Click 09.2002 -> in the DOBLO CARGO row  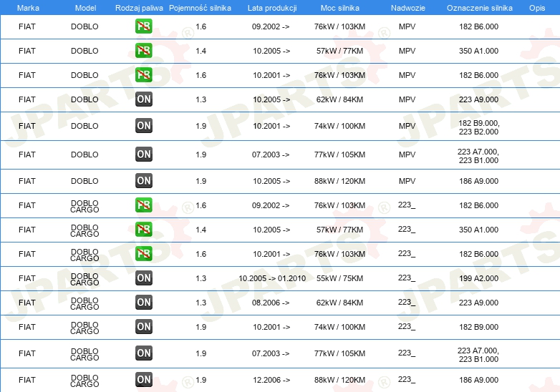tap(271, 205)
